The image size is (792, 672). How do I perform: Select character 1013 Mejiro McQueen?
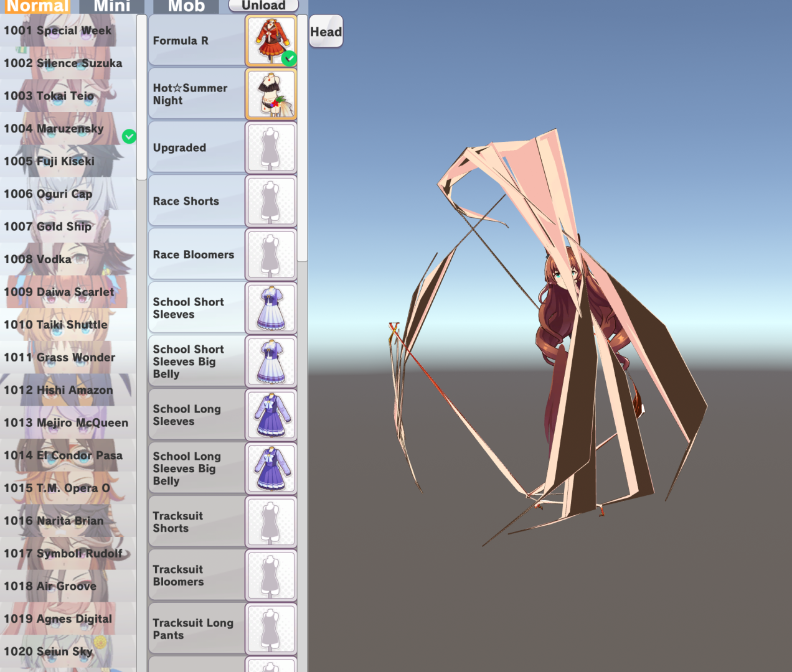pyautogui.click(x=68, y=422)
